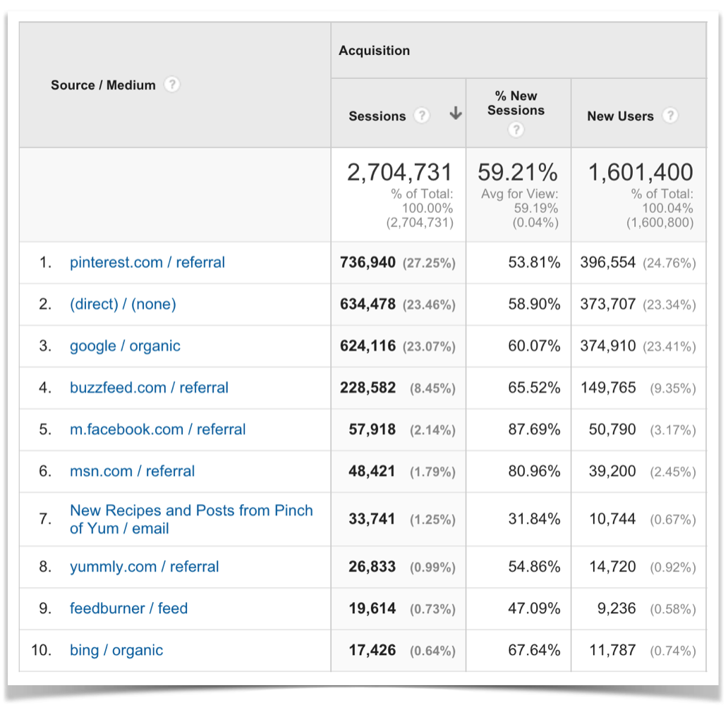Sort by the New Users column header
The height and width of the screenshot is (712, 728).
coord(621,116)
